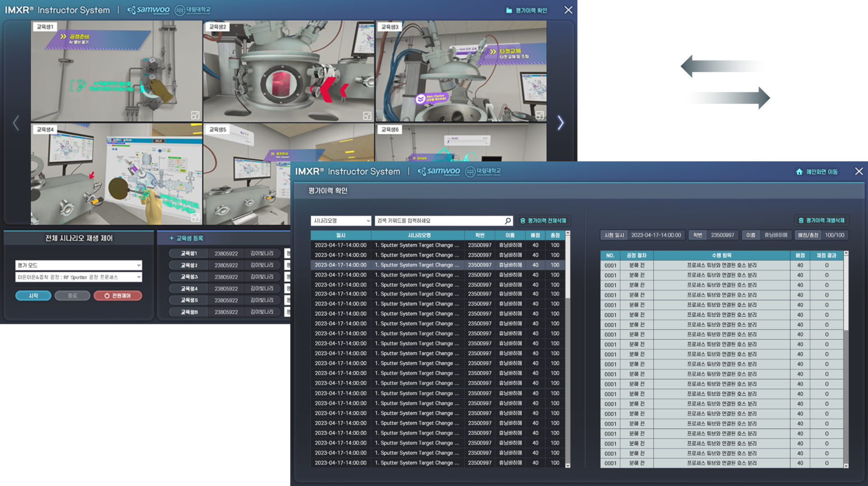
Task: Click the 종료 end button
Action: (x=72, y=296)
